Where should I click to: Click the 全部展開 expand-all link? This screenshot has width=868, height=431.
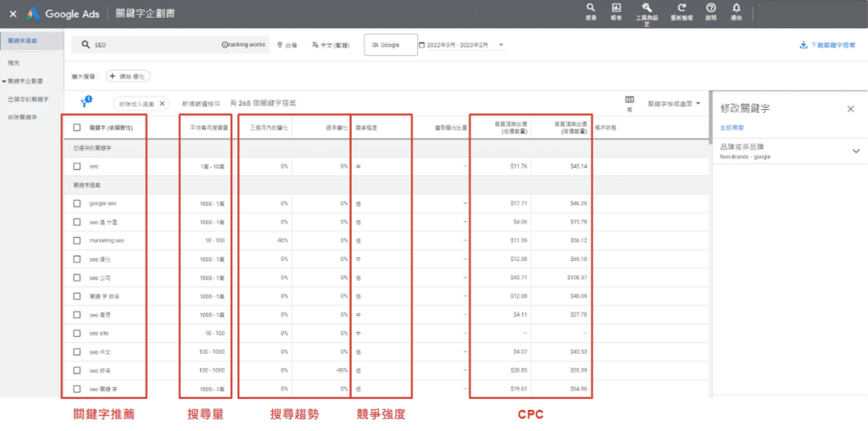pos(732,127)
